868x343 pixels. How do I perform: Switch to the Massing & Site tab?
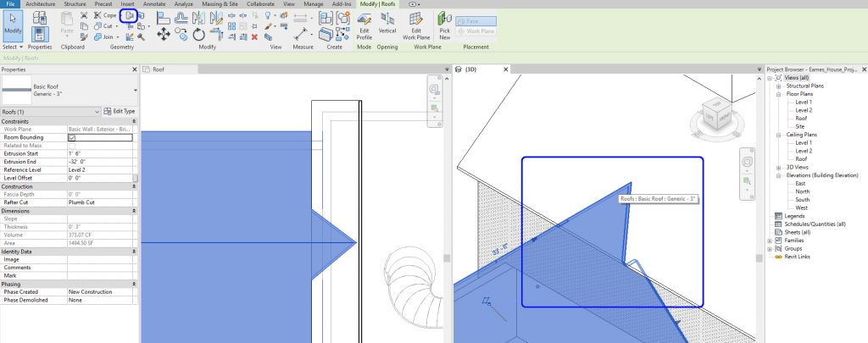220,4
